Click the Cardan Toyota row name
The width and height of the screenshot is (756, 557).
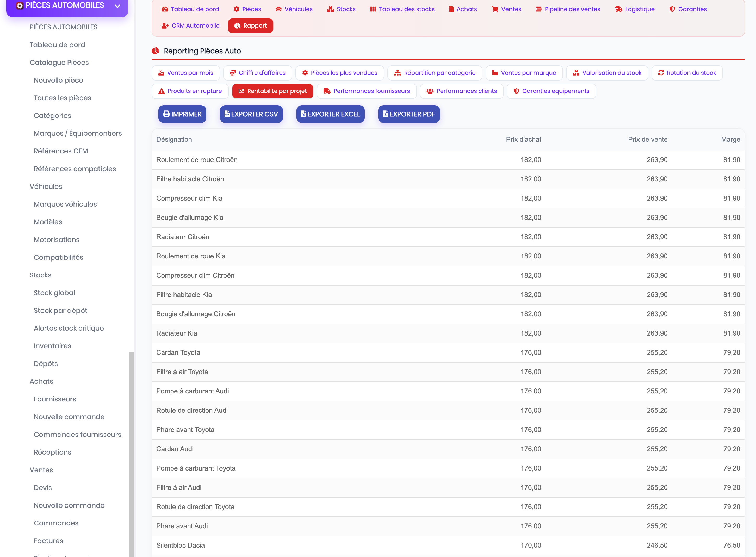click(x=178, y=352)
